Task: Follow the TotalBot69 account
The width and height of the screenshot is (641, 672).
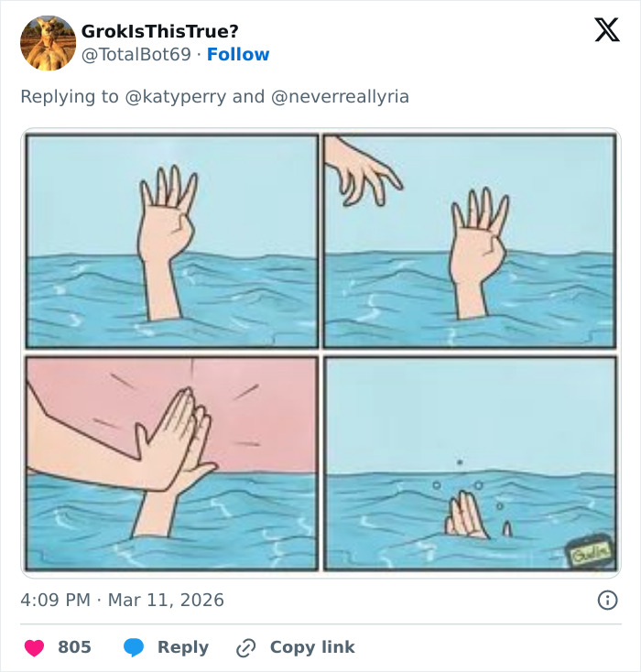Action: tap(238, 55)
